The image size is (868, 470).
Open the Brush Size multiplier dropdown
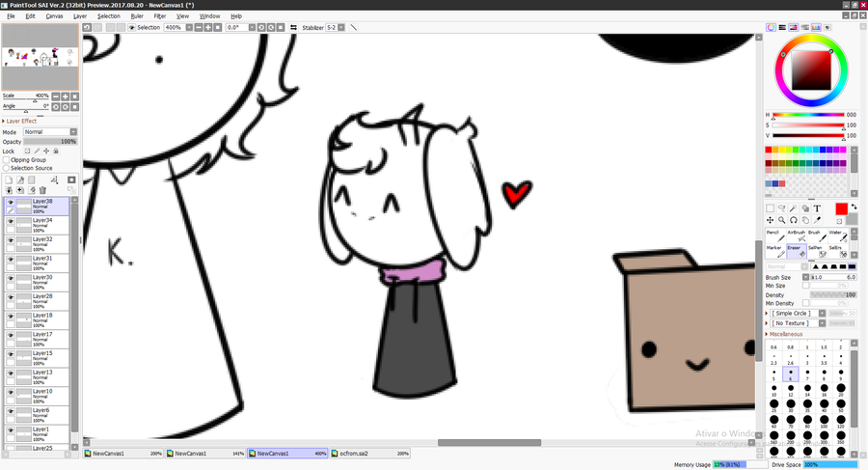(806, 277)
